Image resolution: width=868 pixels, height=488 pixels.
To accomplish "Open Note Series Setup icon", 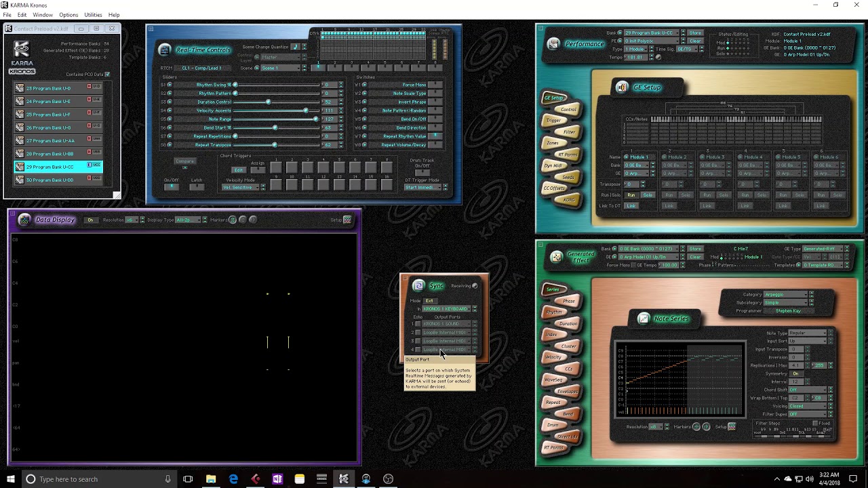I will (x=732, y=427).
